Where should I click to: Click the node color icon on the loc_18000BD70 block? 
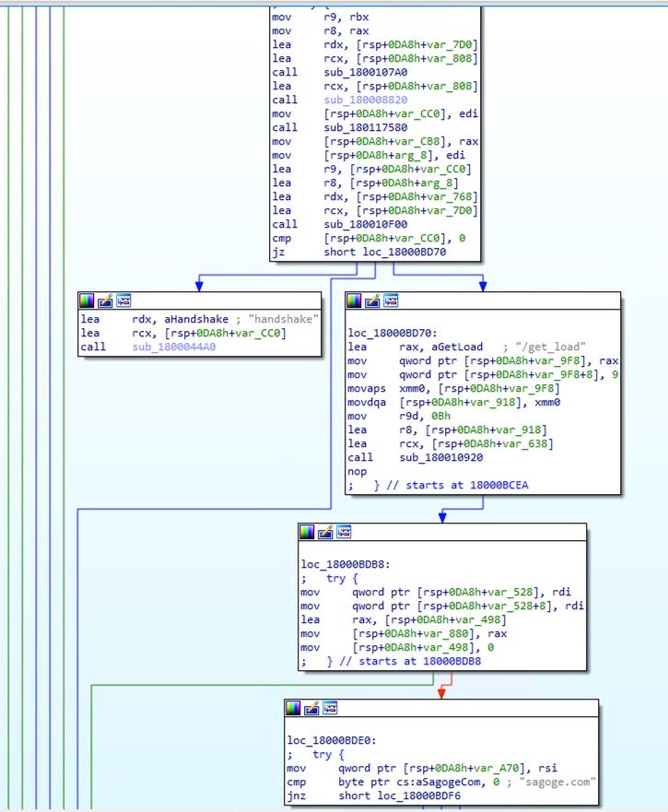click(355, 300)
